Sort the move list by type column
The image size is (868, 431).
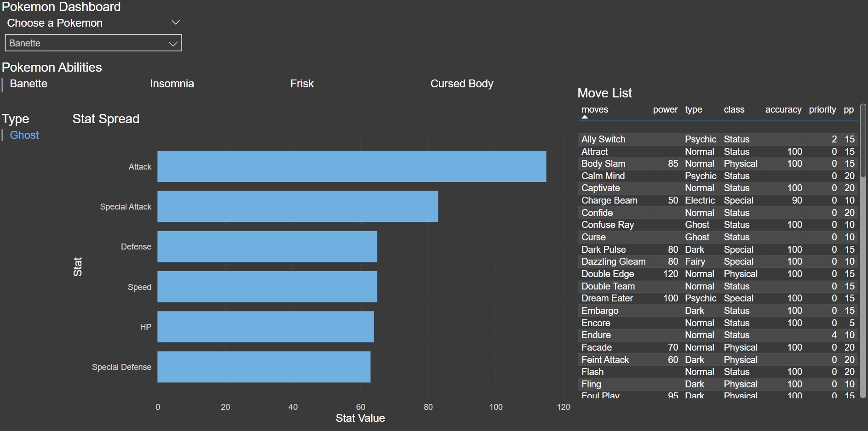click(693, 110)
